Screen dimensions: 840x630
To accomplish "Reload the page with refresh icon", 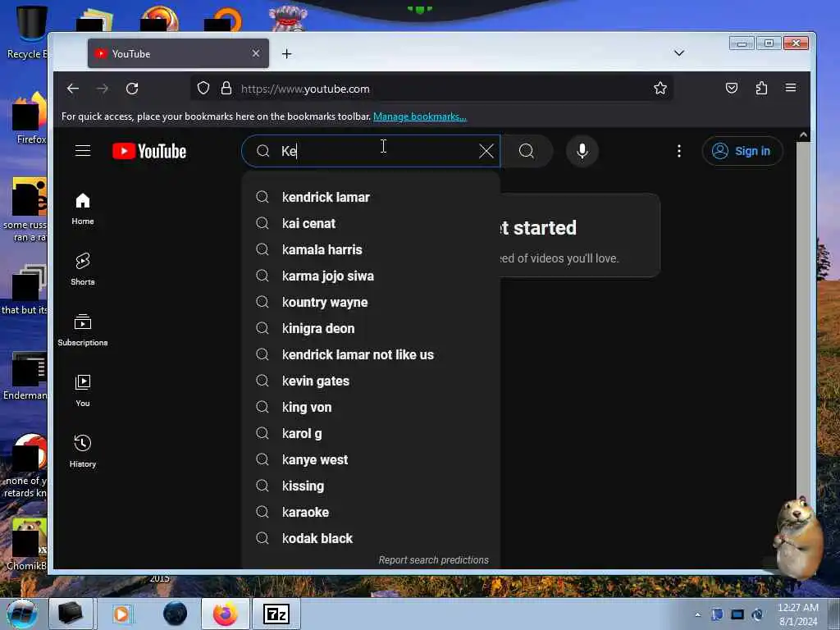I will (132, 89).
